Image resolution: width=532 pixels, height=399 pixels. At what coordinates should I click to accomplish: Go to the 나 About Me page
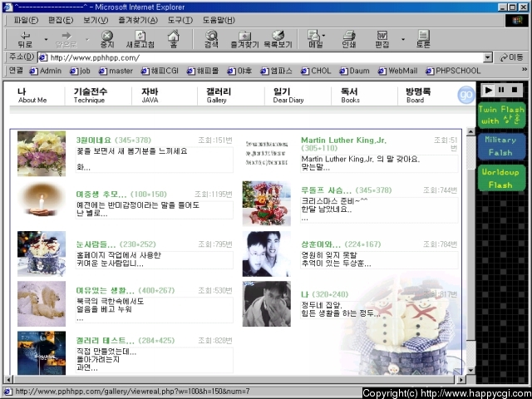pos(32,96)
